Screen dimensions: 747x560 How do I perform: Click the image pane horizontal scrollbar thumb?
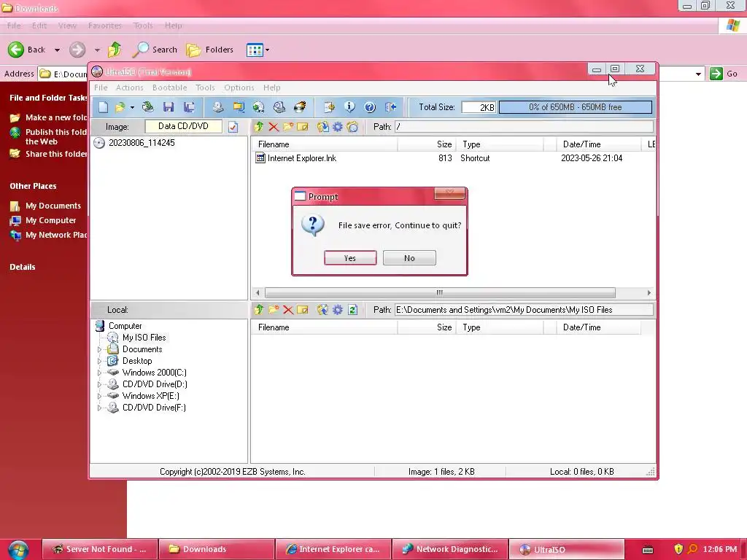(440, 293)
